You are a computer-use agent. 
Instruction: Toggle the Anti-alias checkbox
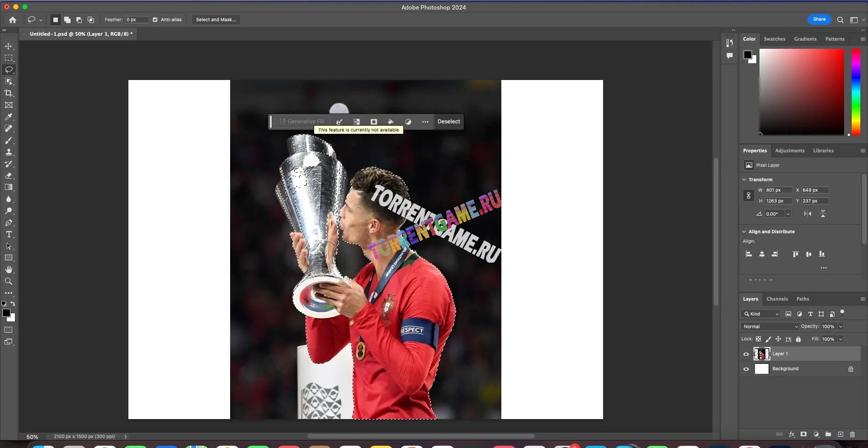[x=155, y=20]
